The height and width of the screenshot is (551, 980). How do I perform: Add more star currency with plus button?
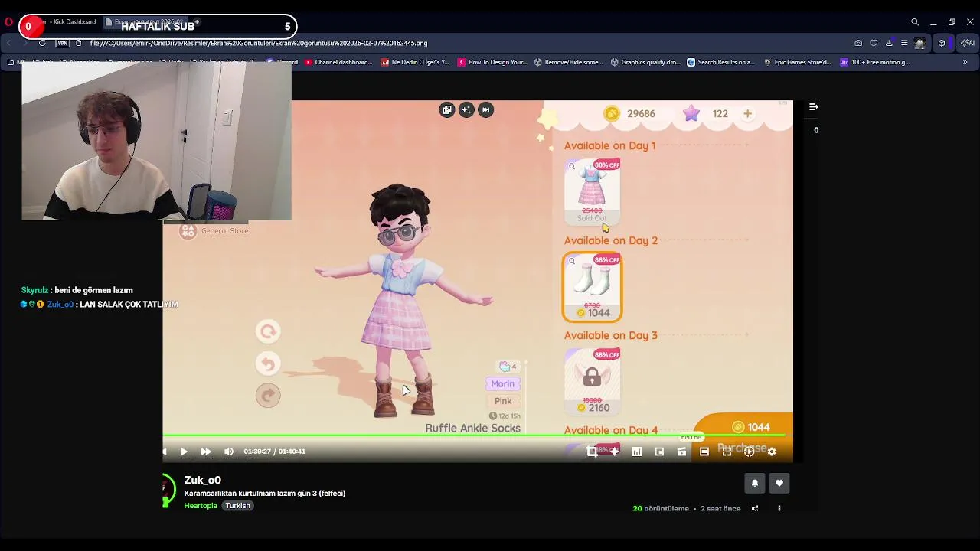pyautogui.click(x=747, y=113)
